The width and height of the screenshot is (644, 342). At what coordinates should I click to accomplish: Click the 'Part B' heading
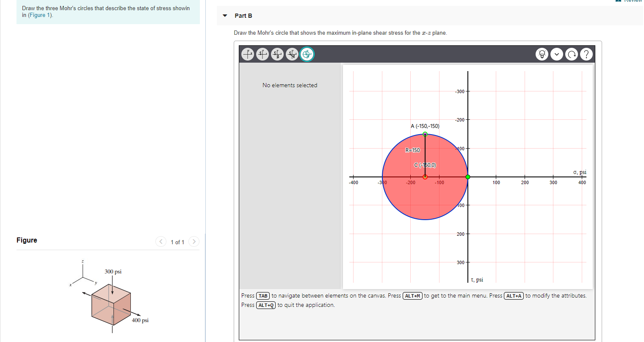(x=243, y=16)
